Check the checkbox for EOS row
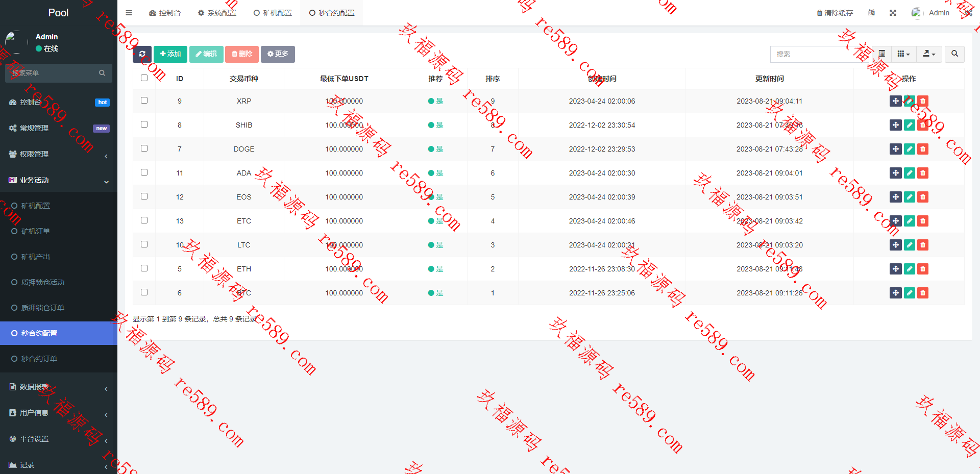 pos(144,196)
